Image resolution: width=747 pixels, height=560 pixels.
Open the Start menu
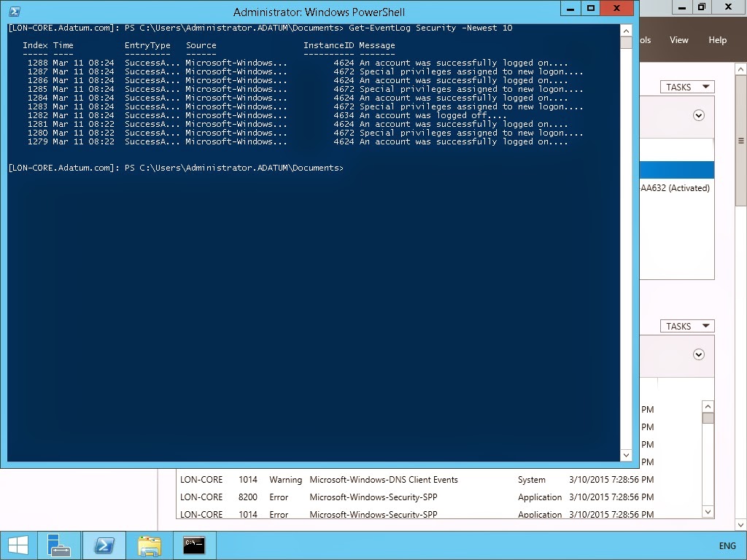(x=18, y=545)
